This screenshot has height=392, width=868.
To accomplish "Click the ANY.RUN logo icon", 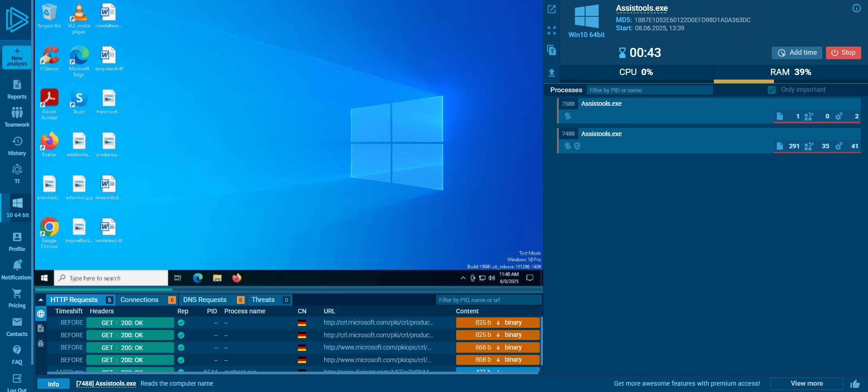I will coord(17,19).
